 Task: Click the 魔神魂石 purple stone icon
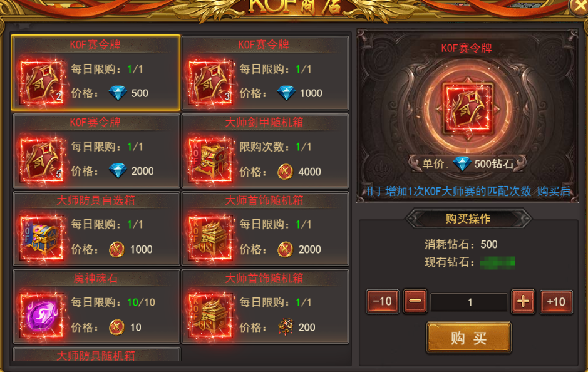point(42,316)
